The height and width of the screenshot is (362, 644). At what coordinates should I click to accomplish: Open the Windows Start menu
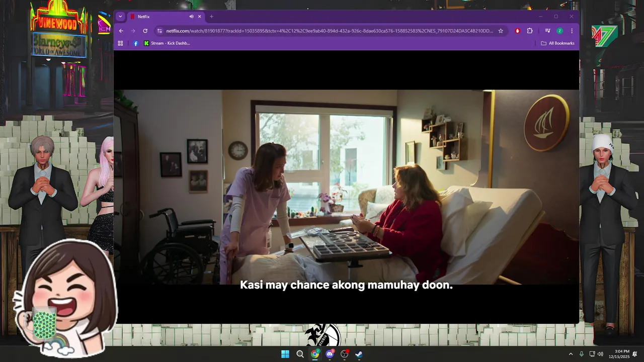(x=285, y=354)
